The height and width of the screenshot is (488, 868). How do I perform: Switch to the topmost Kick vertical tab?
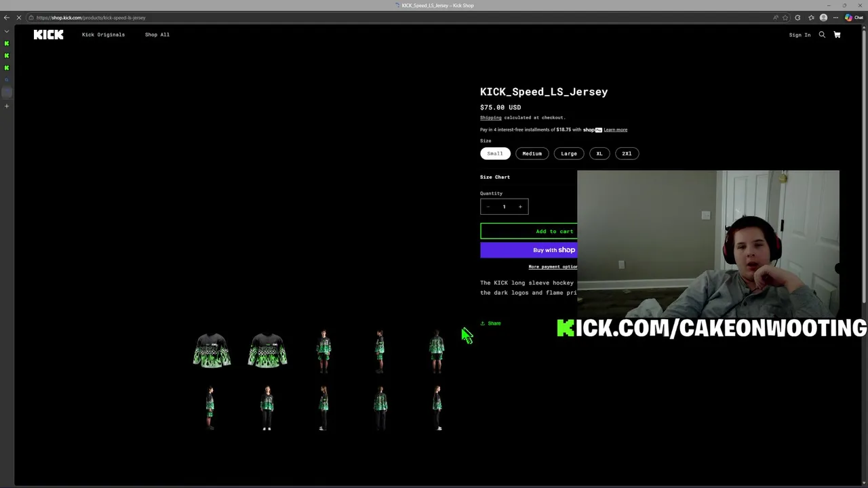pos(7,43)
